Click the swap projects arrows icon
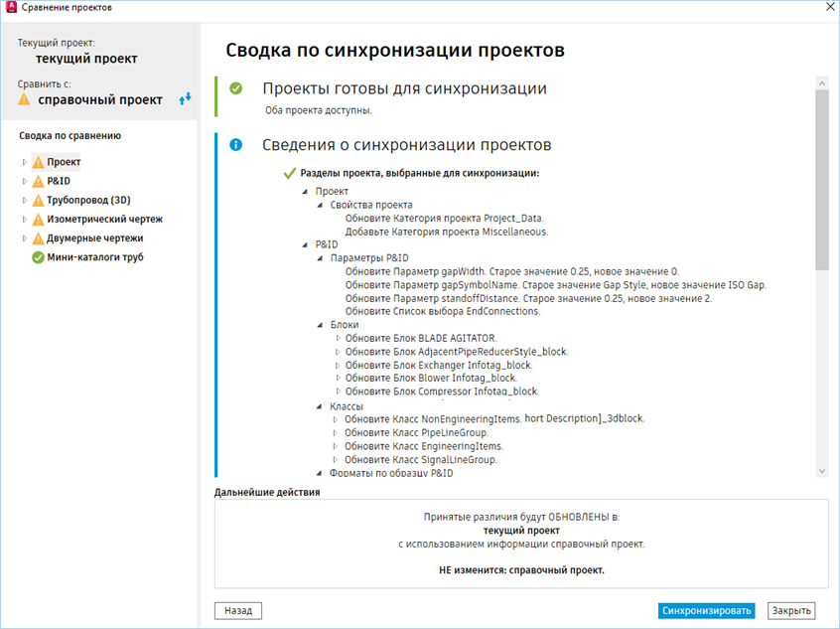The image size is (840, 629). coord(185,98)
